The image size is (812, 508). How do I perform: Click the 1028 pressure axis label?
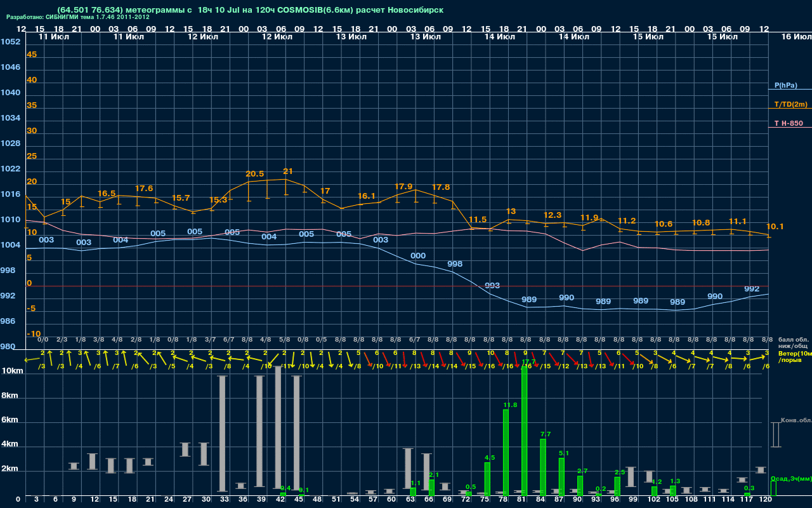[10, 144]
